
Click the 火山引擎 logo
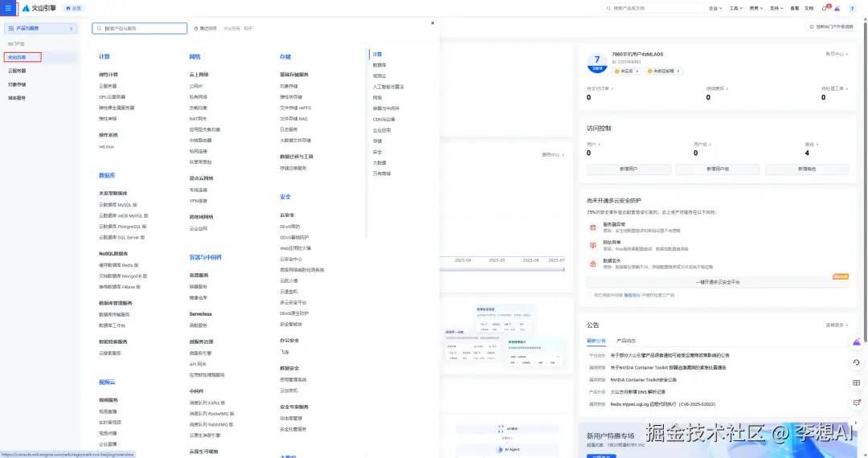tap(39, 8)
